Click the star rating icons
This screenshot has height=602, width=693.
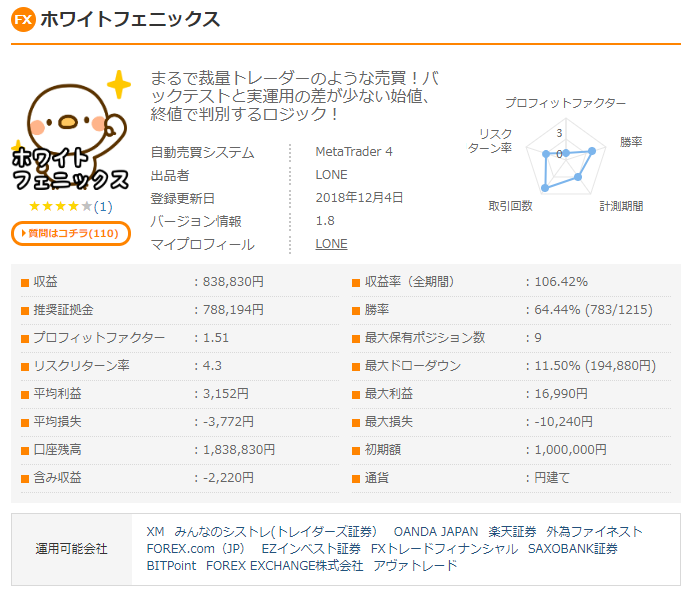pos(61,206)
